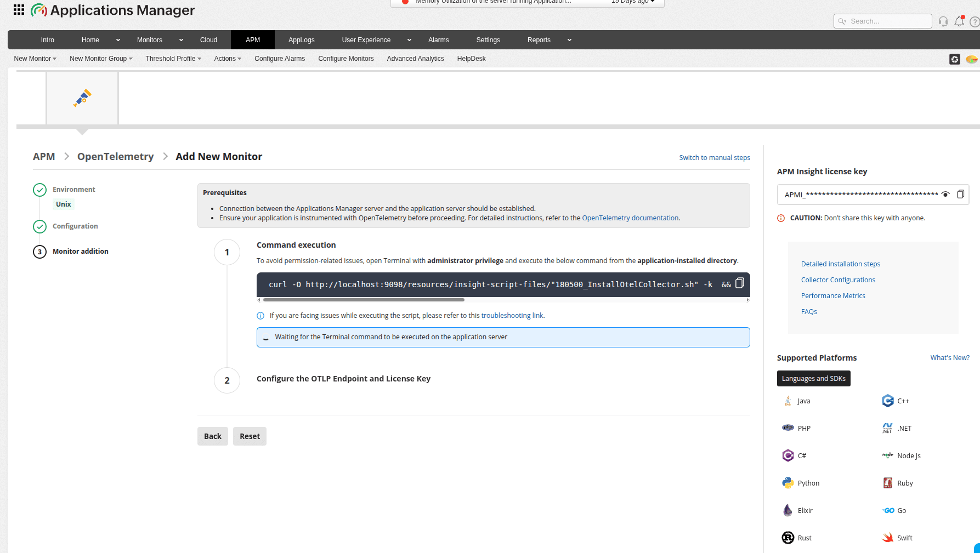
Task: Expand the Home tab dropdown arrow
Action: 118,40
